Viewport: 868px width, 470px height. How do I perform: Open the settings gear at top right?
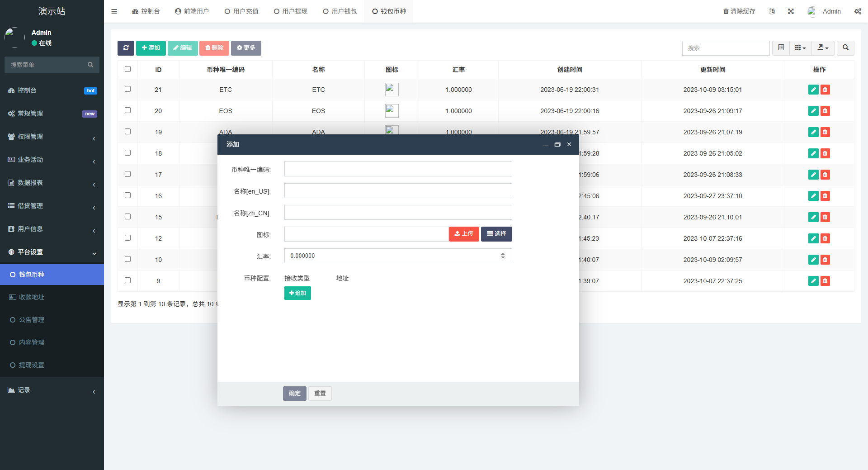858,11
